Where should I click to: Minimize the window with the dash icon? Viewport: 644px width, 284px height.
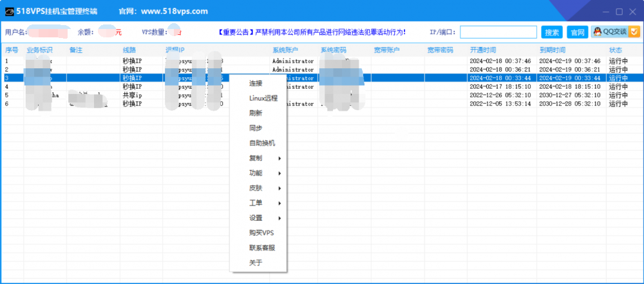606,12
